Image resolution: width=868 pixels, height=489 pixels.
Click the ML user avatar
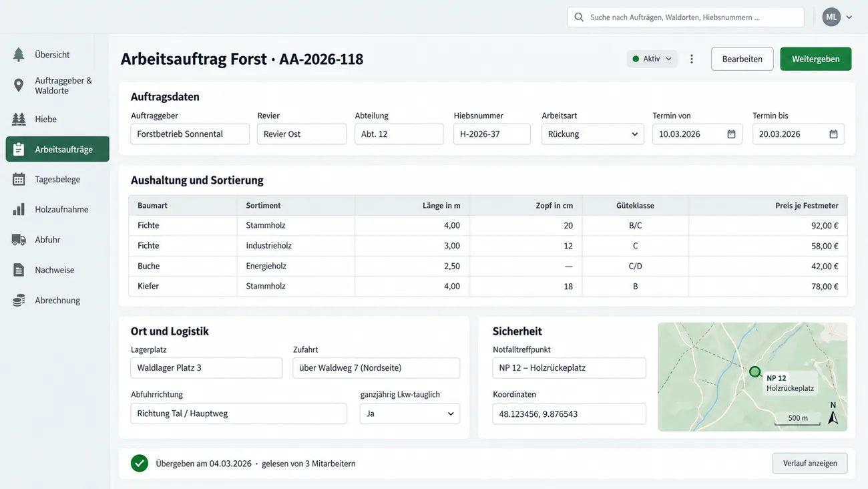coord(831,17)
